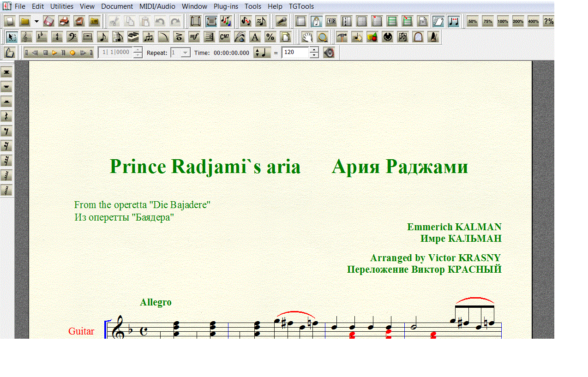Image resolution: width=588 pixels, height=377 pixels.
Task: Select the Text tool A
Action: tap(255, 37)
